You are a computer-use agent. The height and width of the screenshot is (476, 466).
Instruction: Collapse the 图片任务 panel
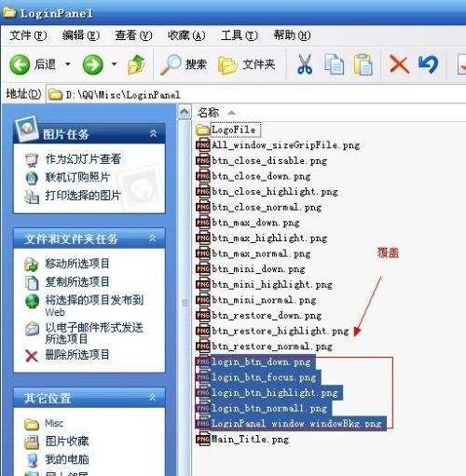(x=153, y=133)
